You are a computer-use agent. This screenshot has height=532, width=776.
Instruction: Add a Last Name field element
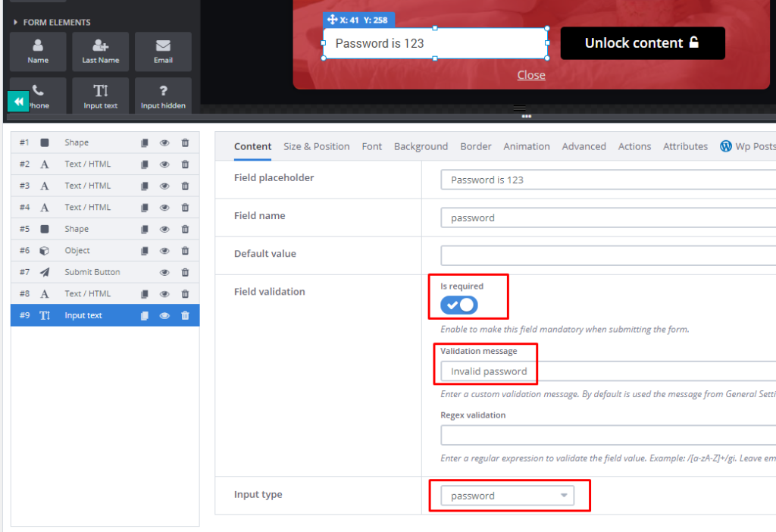tap(100, 51)
